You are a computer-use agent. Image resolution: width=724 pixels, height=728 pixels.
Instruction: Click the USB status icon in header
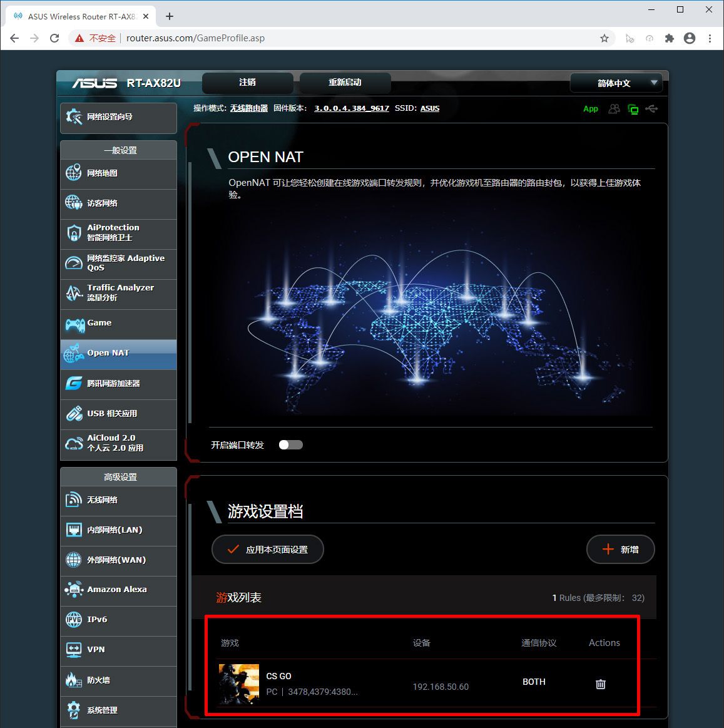click(x=651, y=109)
